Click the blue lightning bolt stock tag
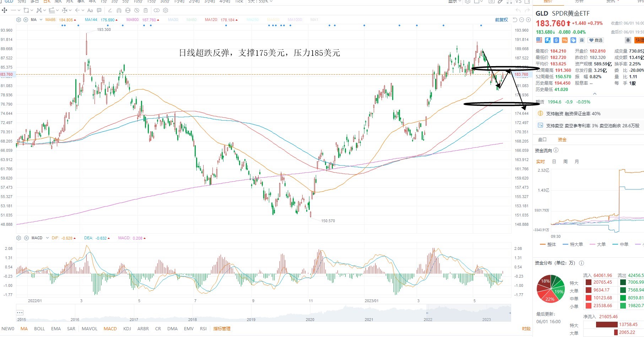This screenshot has width=644, height=337. pos(548,40)
